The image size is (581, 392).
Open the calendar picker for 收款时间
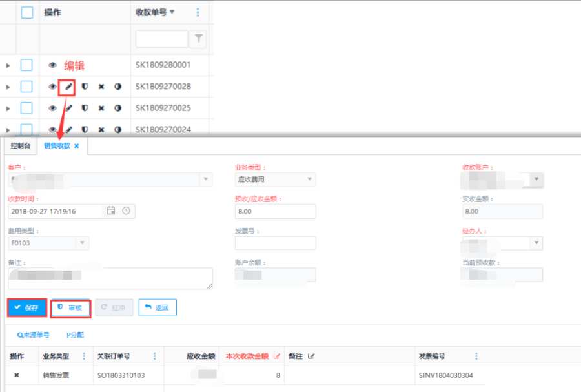click(110, 211)
